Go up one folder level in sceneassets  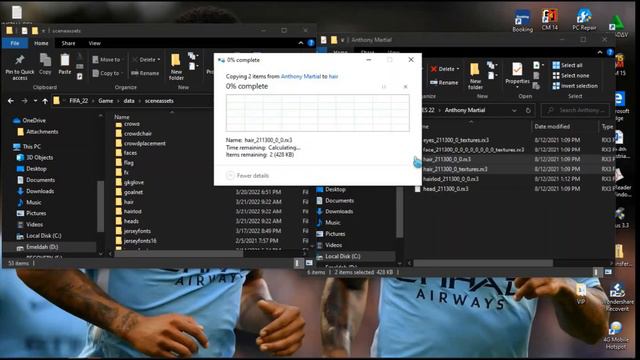click(45, 101)
